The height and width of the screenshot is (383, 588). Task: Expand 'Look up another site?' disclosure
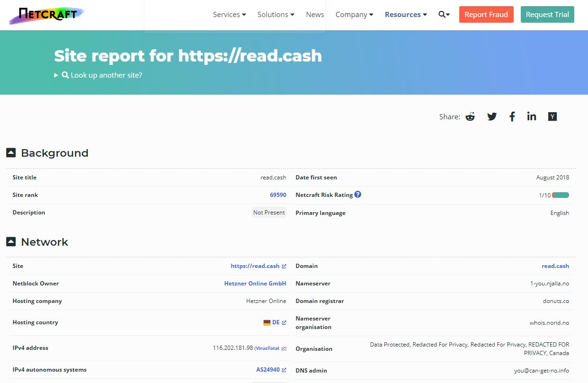(x=98, y=75)
